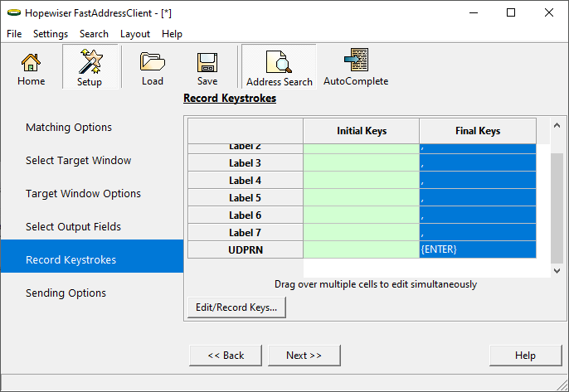Click the Initial Keys cell for UDPRN
This screenshot has width=569, height=392.
pos(362,249)
